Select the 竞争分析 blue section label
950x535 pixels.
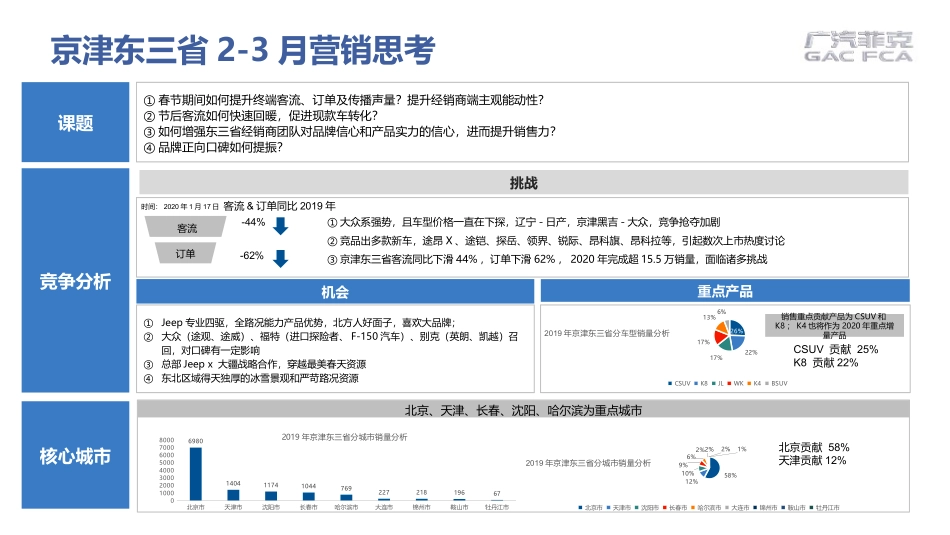click(x=75, y=281)
